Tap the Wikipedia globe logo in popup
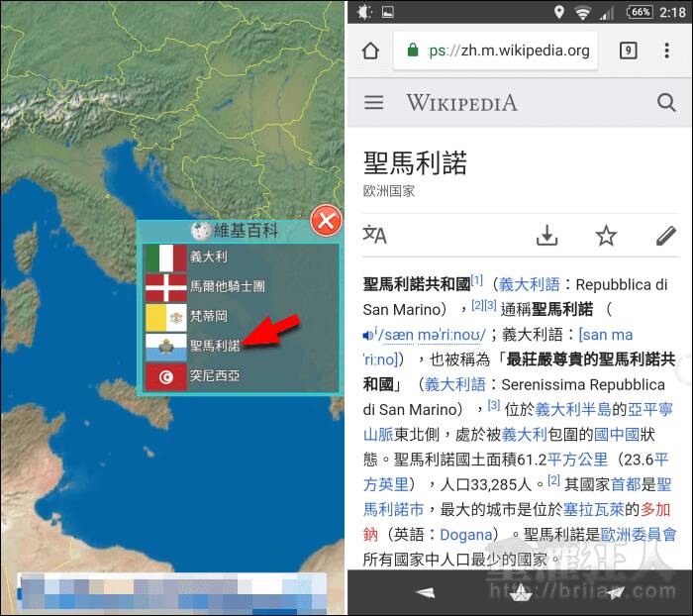The width and height of the screenshot is (693, 616). pos(201,231)
